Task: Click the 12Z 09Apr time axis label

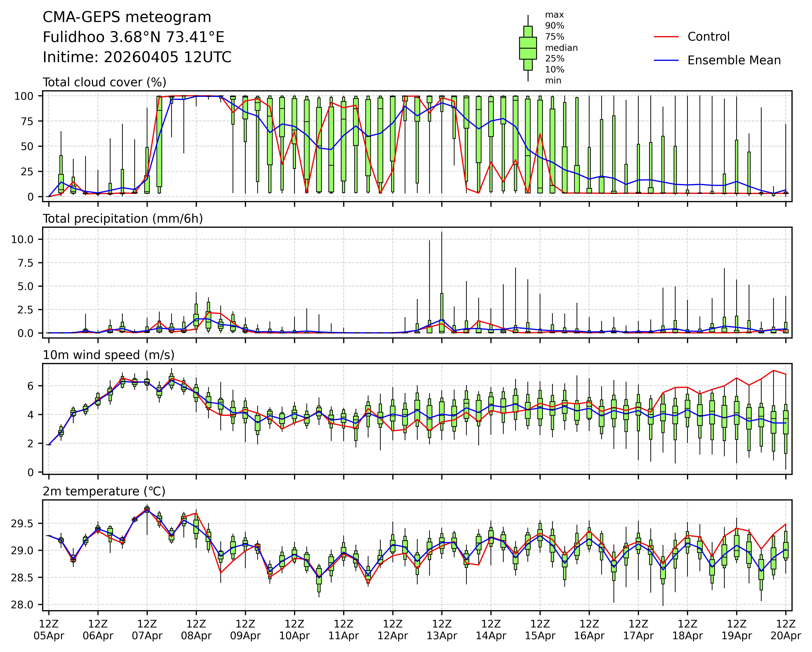Action: (245, 629)
